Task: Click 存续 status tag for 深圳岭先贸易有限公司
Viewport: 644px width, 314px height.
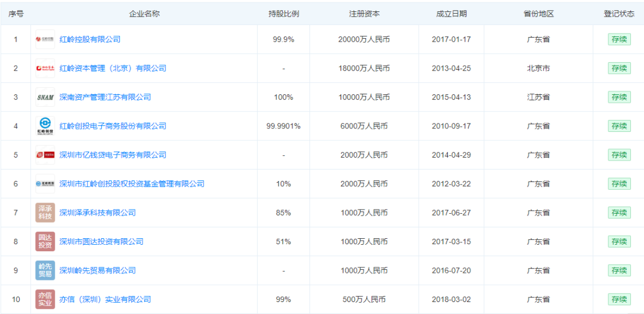Action: [x=619, y=270]
